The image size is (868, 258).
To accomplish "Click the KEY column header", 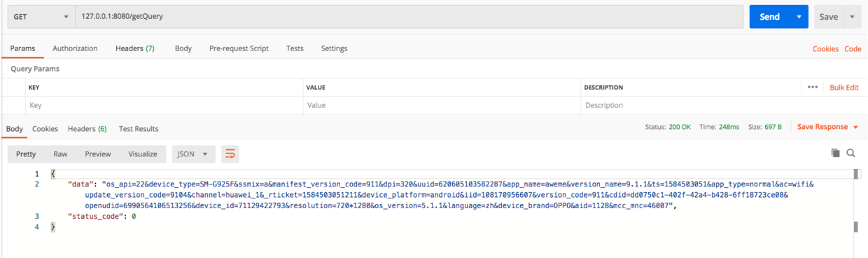I will point(34,88).
